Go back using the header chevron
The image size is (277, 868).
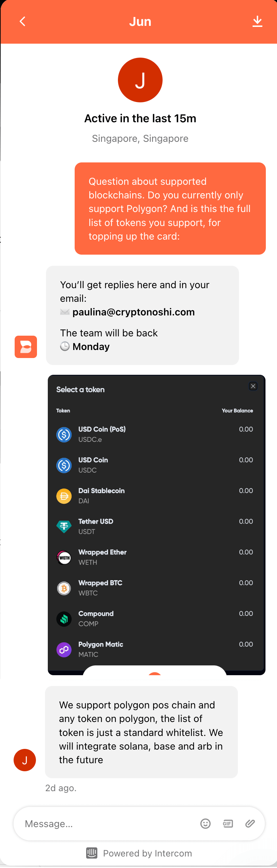(23, 22)
